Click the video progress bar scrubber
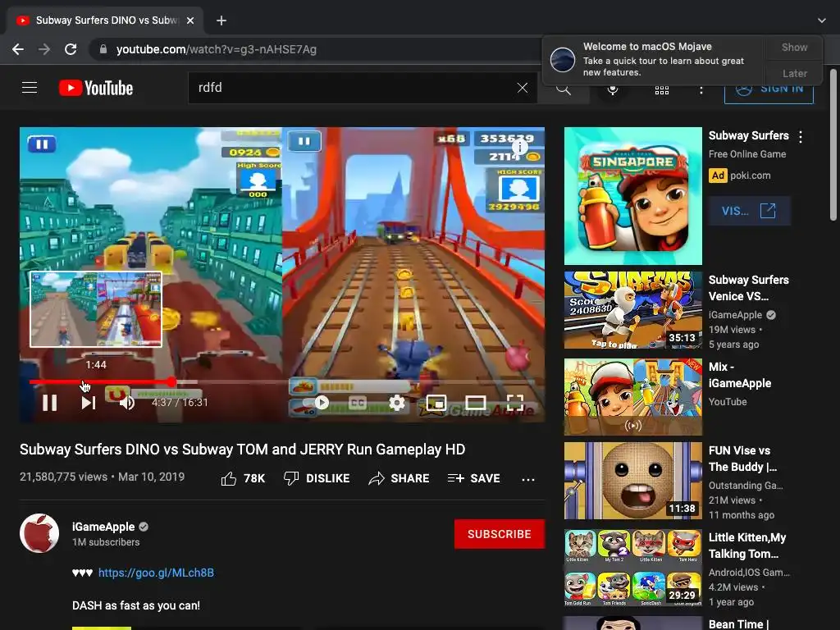 [x=171, y=382]
